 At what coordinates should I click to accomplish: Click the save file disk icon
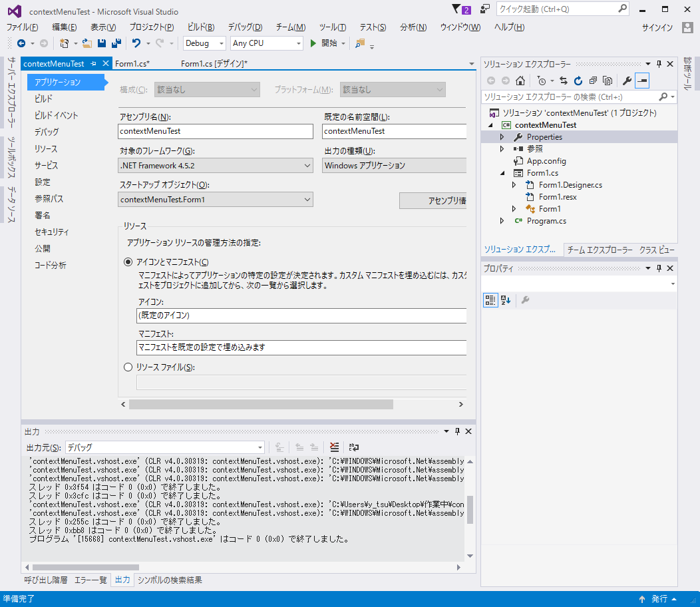[x=102, y=43]
